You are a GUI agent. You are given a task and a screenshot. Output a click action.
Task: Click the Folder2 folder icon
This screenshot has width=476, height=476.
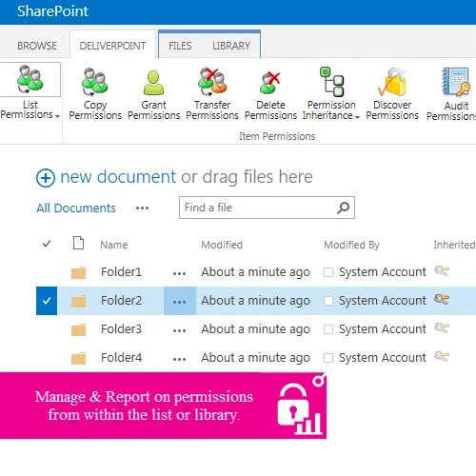pyautogui.click(x=78, y=301)
